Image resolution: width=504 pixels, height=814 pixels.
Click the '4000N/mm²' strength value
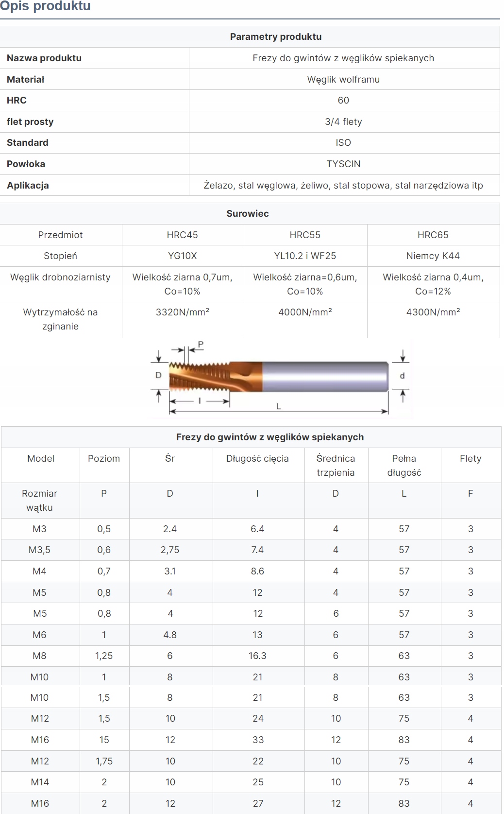click(x=305, y=312)
